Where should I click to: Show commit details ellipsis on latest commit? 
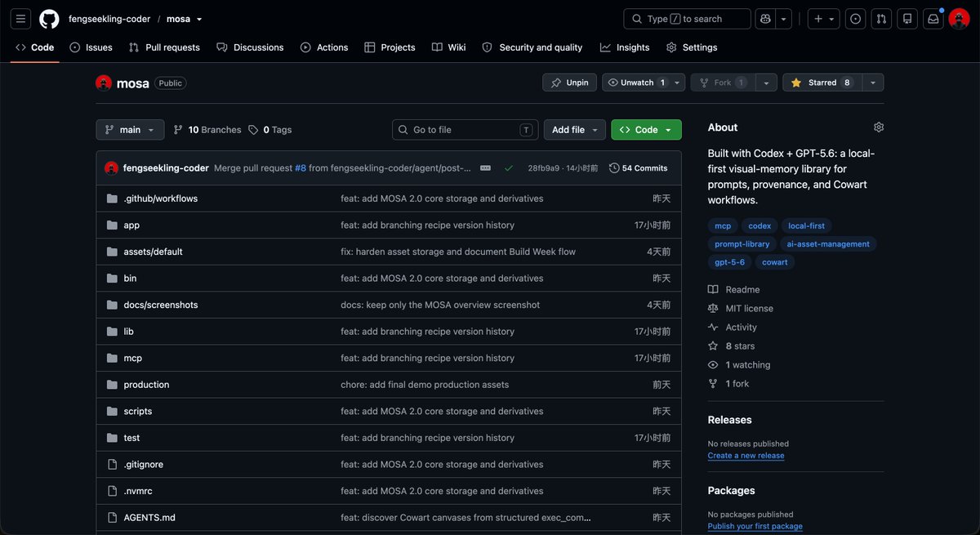(x=485, y=167)
